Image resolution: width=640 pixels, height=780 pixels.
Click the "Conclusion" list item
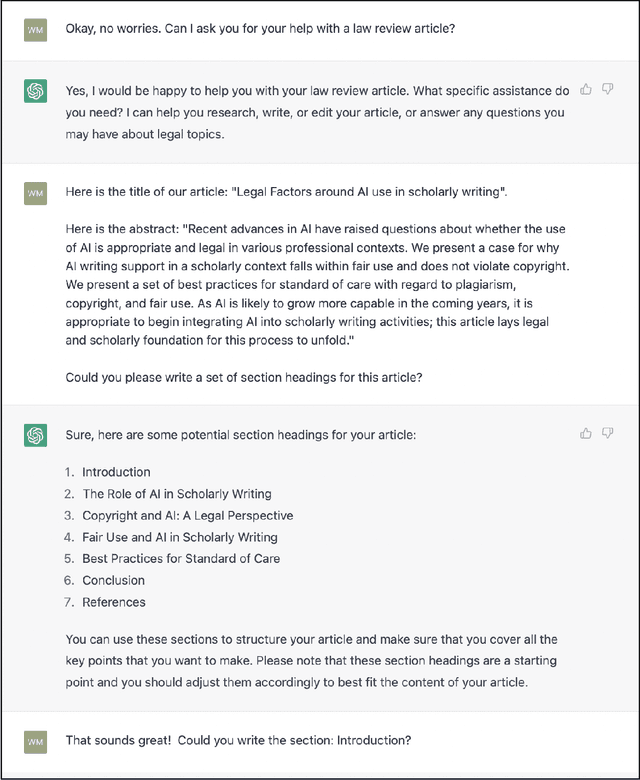point(113,581)
